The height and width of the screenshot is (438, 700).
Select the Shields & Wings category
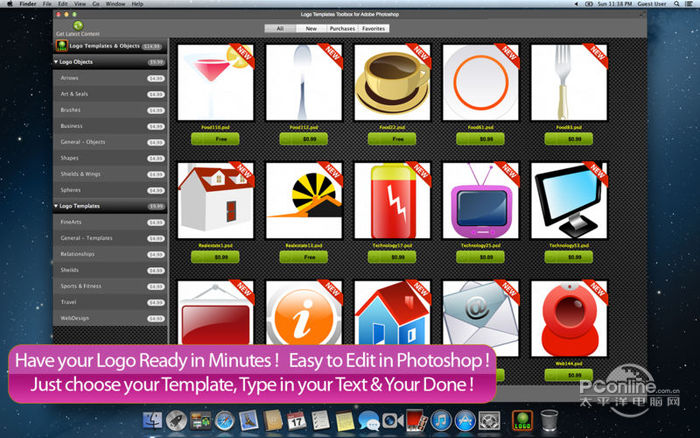point(110,174)
